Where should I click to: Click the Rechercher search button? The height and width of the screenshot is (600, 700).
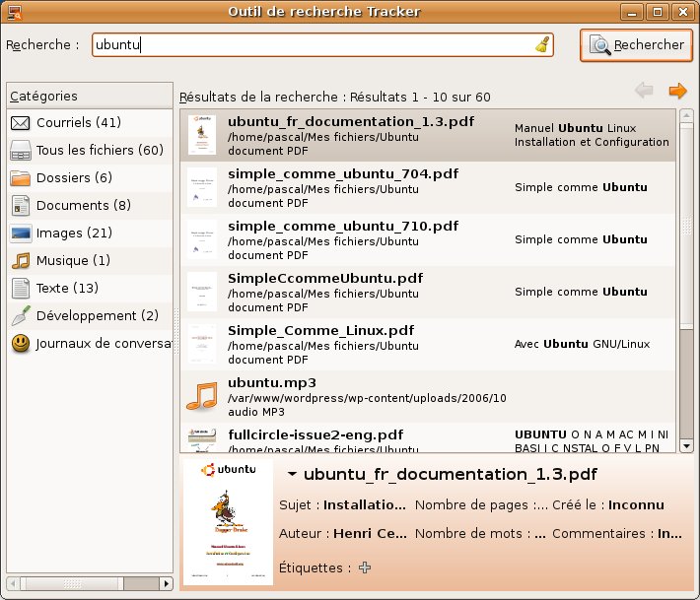click(636, 45)
